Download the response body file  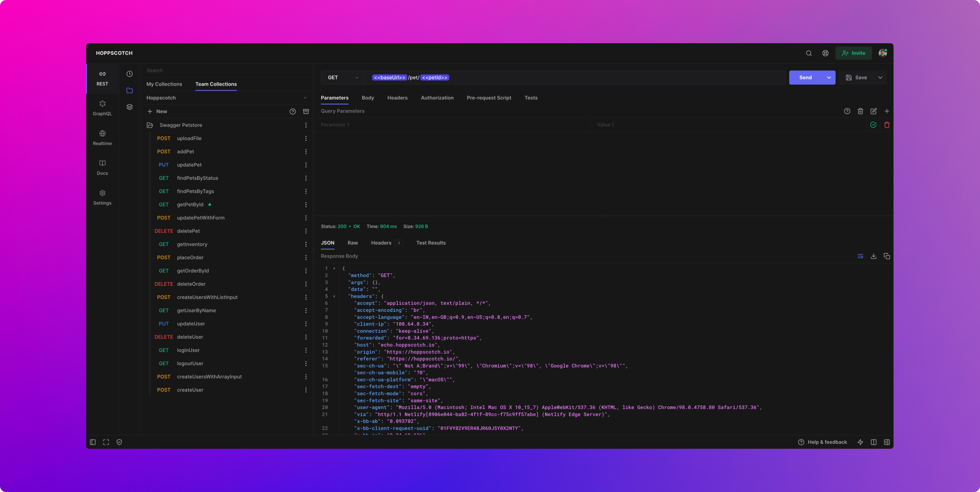874,256
